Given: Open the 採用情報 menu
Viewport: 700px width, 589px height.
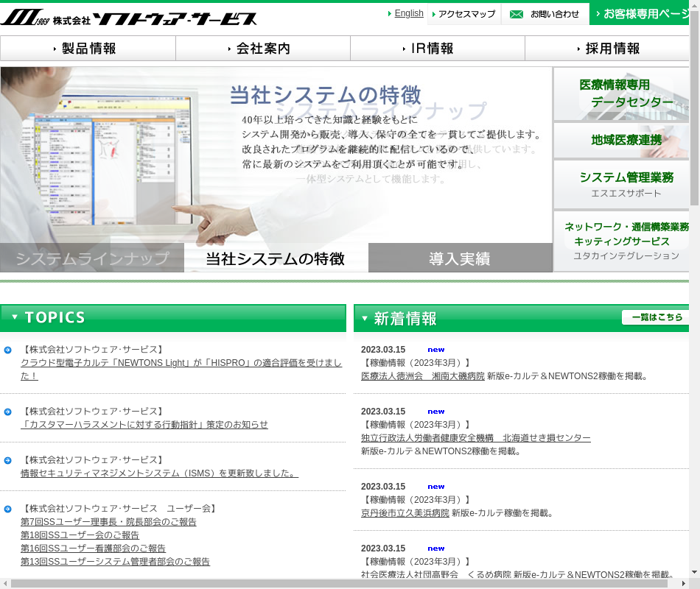Looking at the screenshot, I should point(607,48).
